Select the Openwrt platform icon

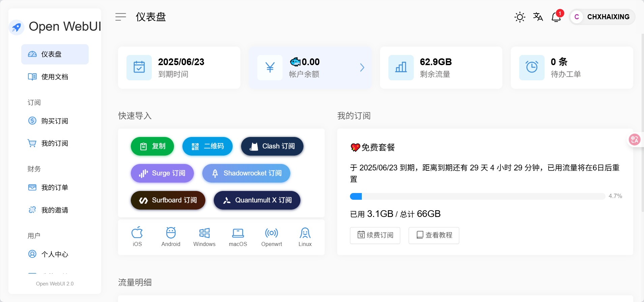pyautogui.click(x=271, y=237)
